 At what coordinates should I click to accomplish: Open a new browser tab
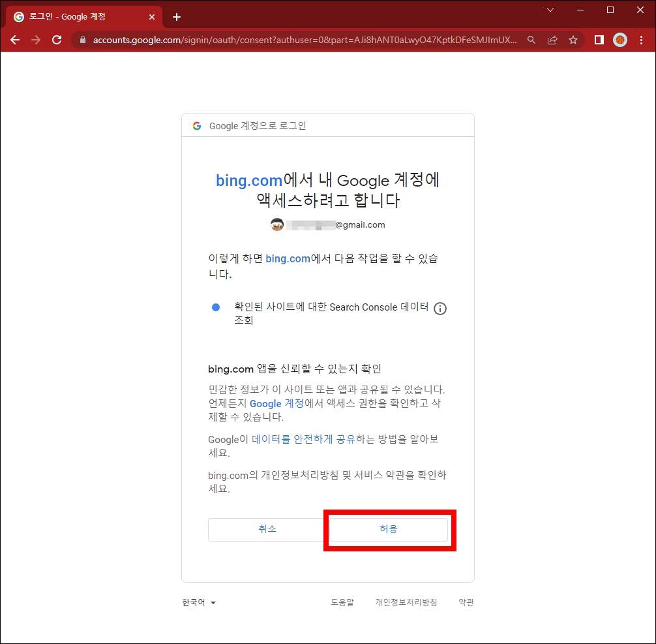tap(176, 16)
